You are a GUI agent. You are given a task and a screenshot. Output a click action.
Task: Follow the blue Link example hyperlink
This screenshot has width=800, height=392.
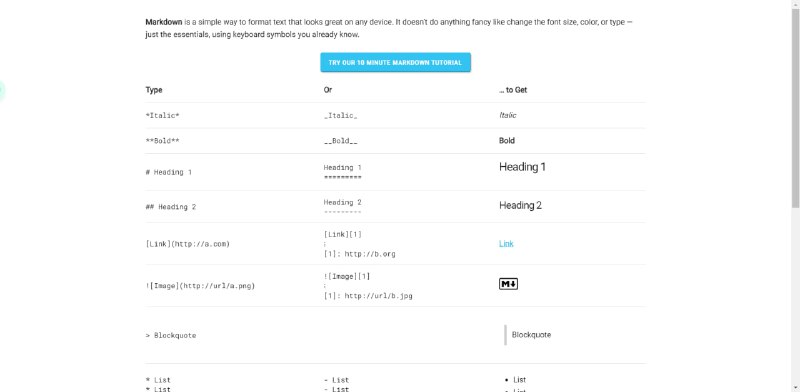pos(506,243)
